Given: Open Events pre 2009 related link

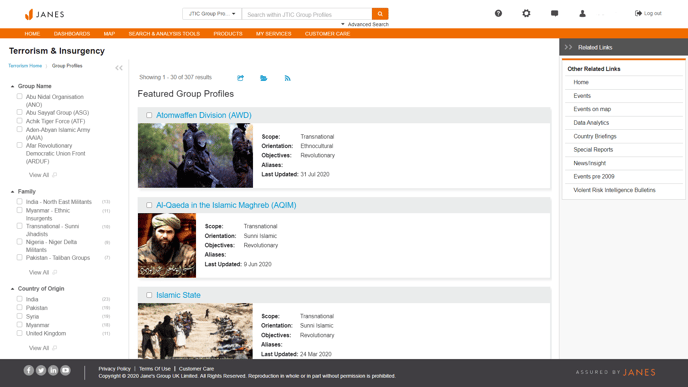Looking at the screenshot, I should pyautogui.click(x=594, y=176).
